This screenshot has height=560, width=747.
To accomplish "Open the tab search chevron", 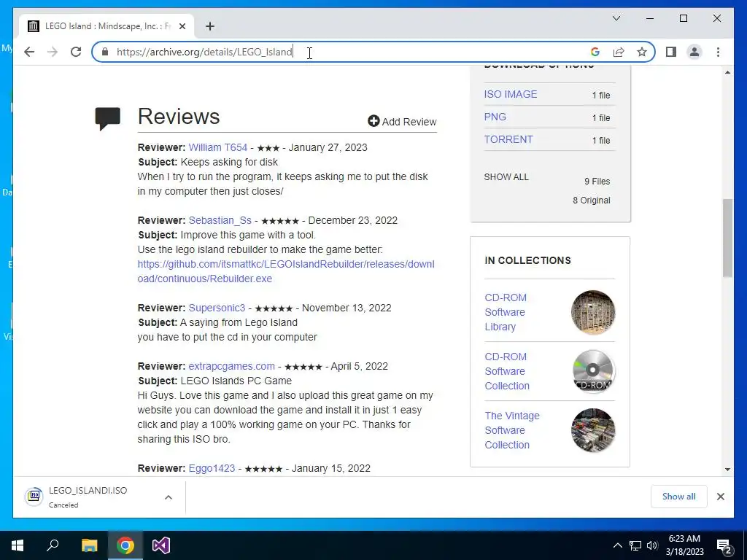I will click(616, 18).
